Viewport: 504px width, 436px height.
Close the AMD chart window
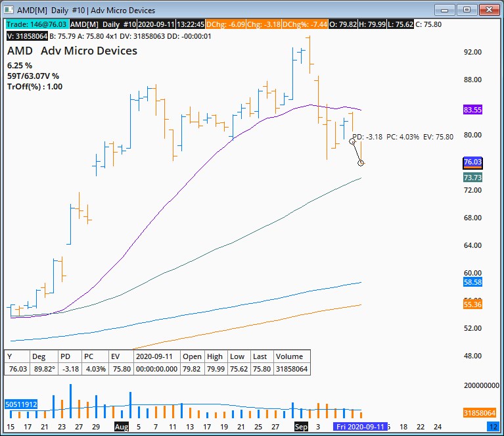(489, 10)
